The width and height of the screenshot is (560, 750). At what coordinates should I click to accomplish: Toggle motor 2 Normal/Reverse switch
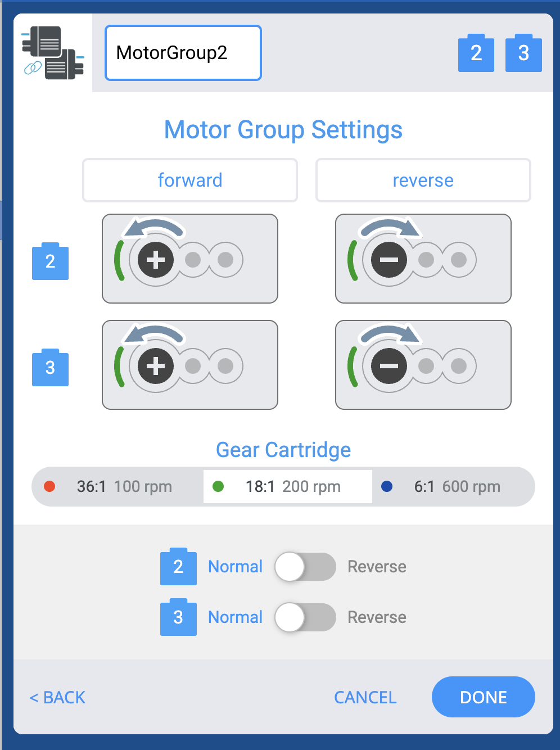(305, 567)
